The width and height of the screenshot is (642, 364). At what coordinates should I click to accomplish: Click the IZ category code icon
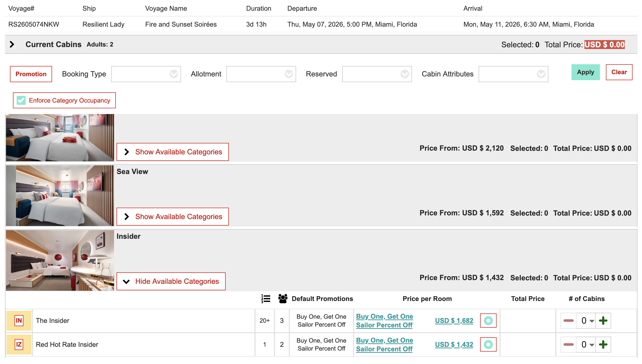19,345
